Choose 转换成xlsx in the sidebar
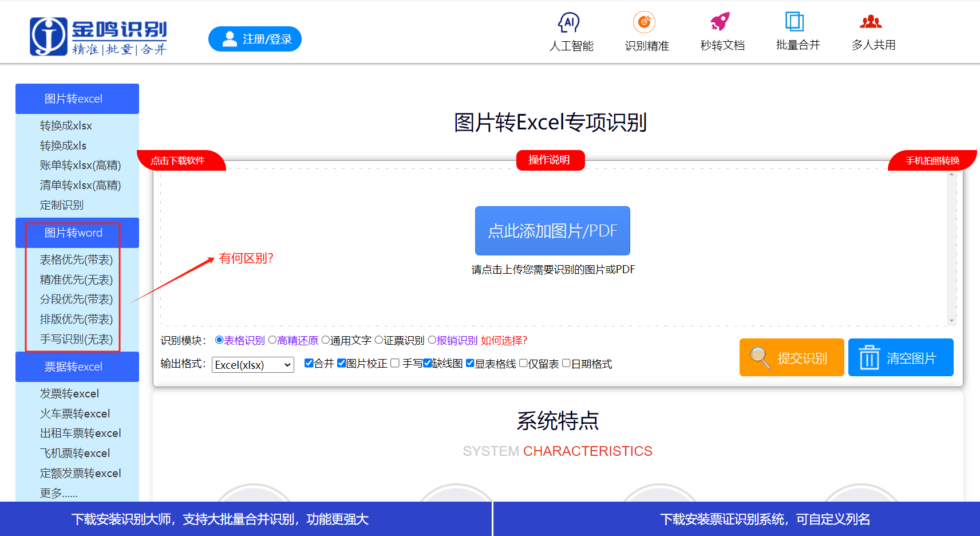The height and width of the screenshot is (536, 980). (x=66, y=125)
